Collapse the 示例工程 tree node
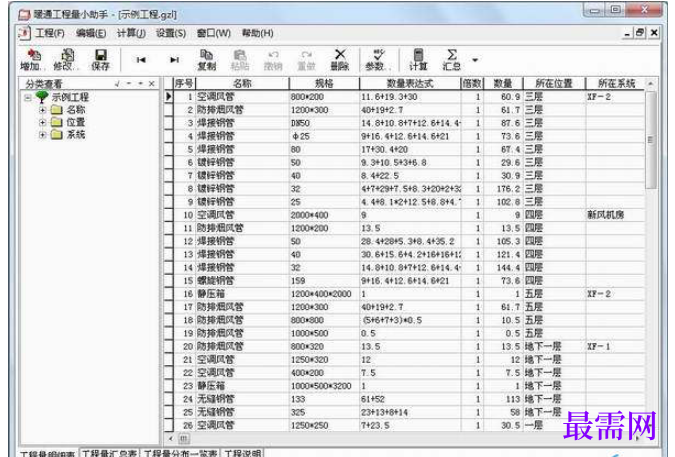675x457 pixels. tap(28, 97)
